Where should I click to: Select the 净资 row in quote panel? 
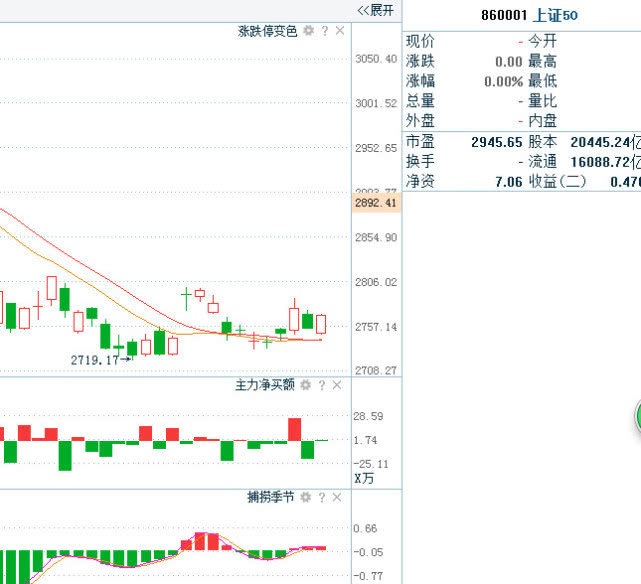click(x=420, y=182)
